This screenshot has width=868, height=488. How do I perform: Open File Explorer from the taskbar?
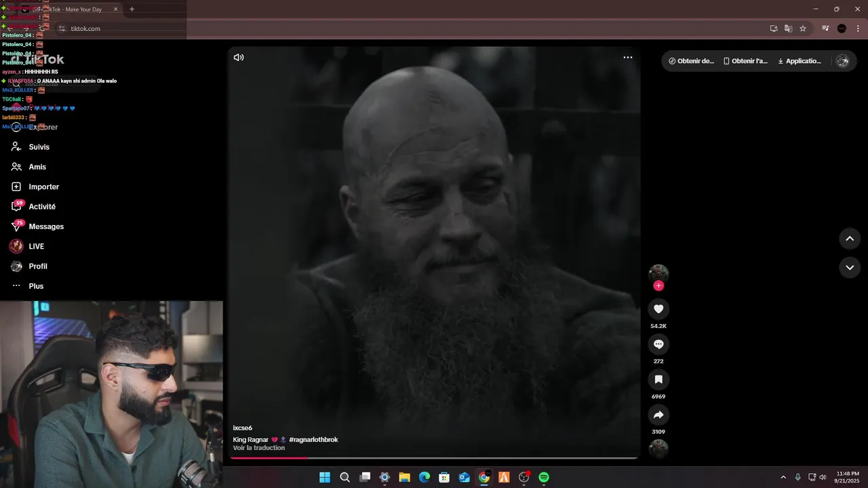click(x=404, y=477)
